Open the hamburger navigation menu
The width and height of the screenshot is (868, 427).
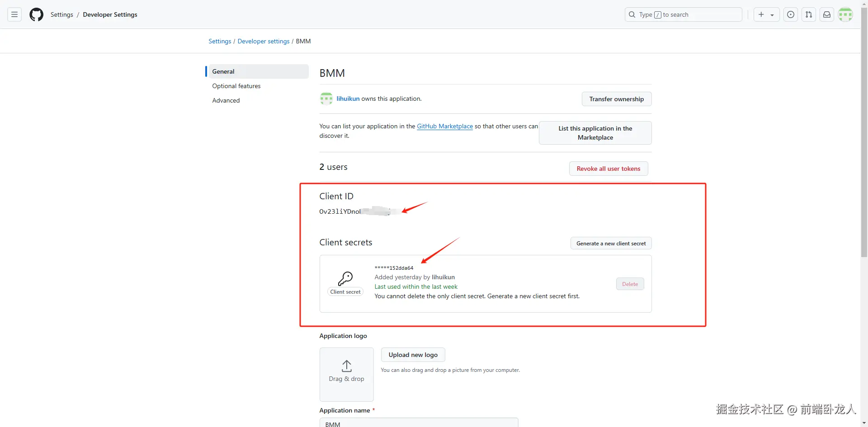pos(14,14)
